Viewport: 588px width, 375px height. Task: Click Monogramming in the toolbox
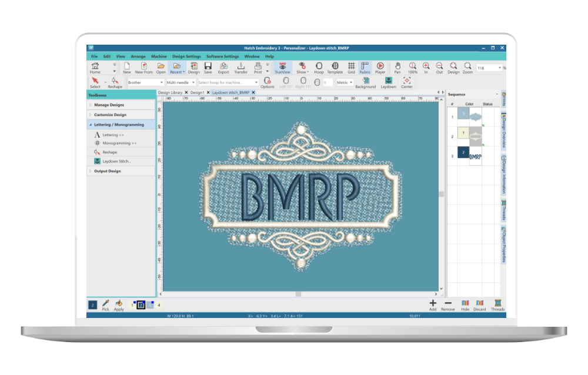[x=119, y=143]
